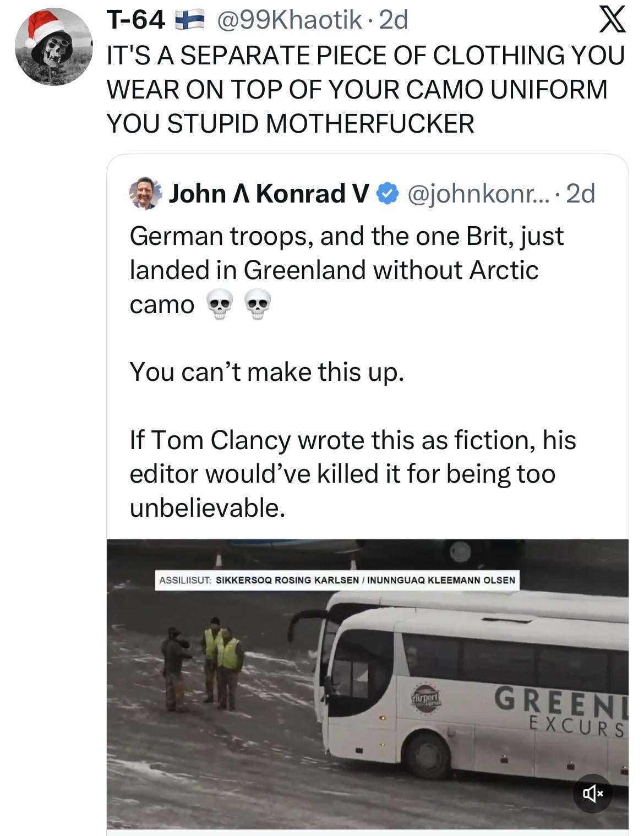Click the ASSILIISUT caption banner in the video

point(337,580)
